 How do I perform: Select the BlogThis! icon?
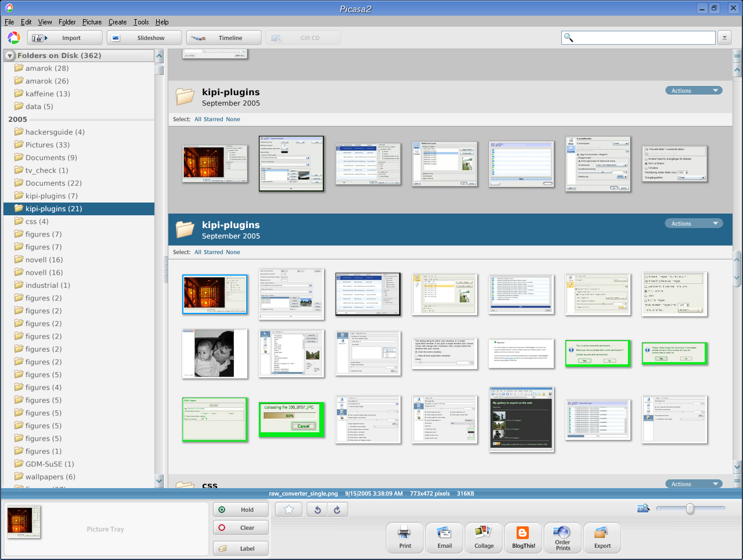pyautogui.click(x=523, y=538)
